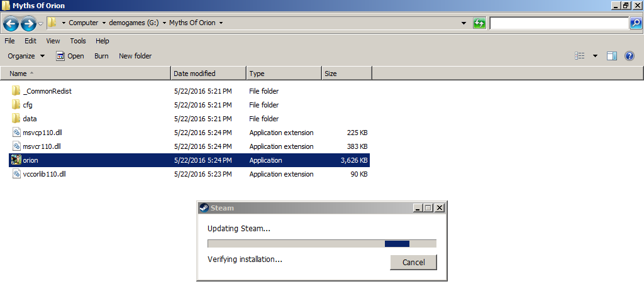
Task: Open the Tools menu
Action: coord(78,41)
